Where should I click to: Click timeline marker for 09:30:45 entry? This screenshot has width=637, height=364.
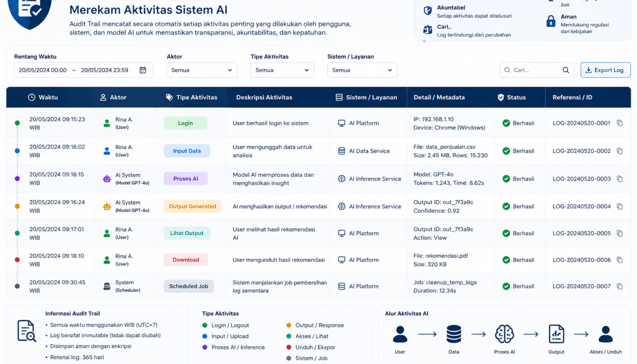[x=17, y=287]
